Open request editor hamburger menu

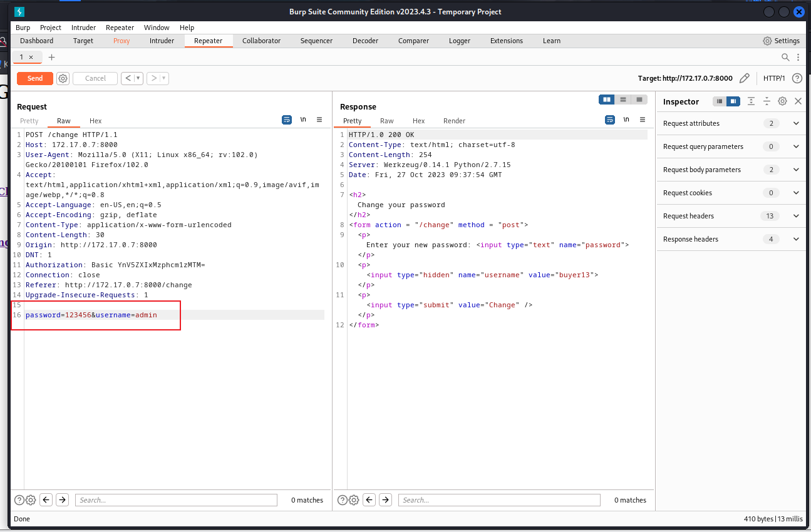pos(319,120)
